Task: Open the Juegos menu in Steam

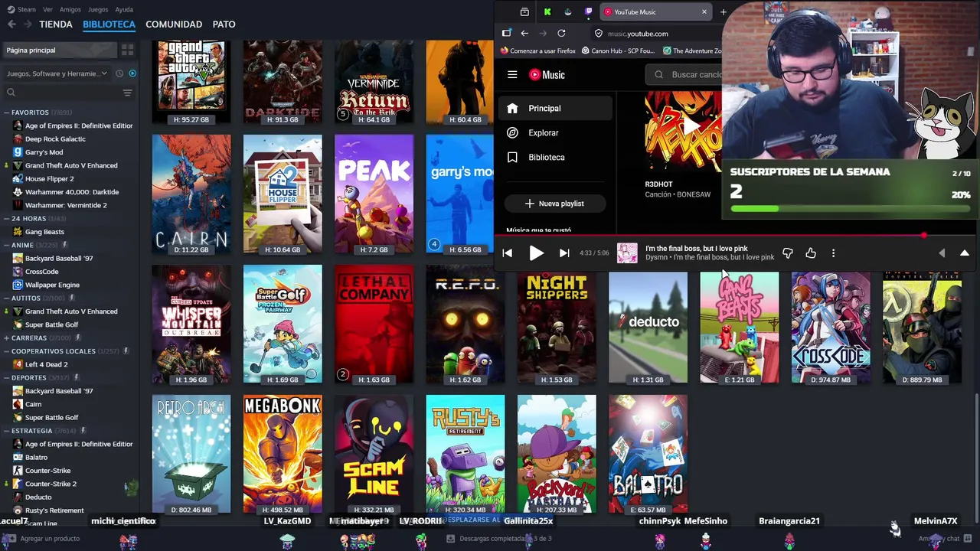Action: tap(98, 9)
